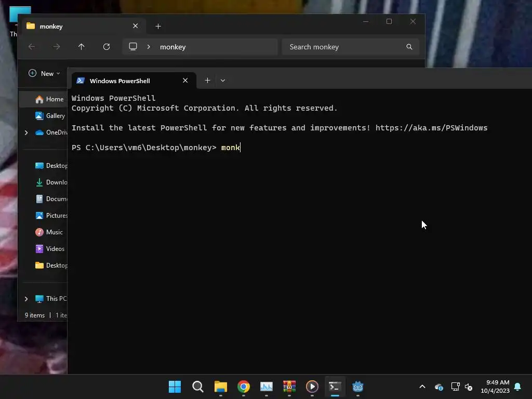
Task: Open Home in Explorer sidebar
Action: click(x=49, y=99)
